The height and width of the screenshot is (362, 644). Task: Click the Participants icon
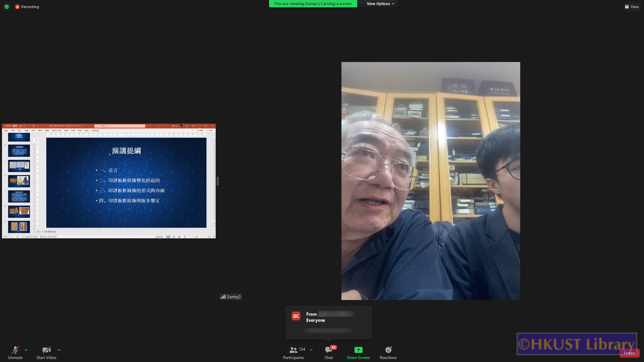coord(293,350)
